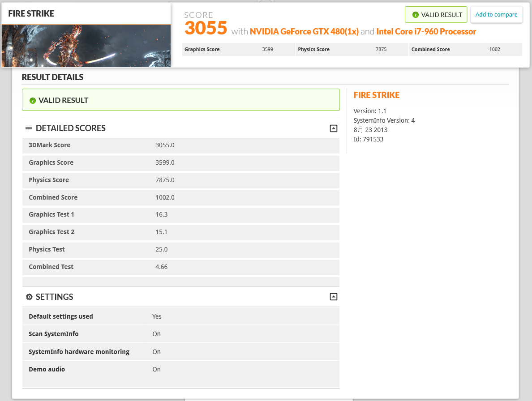Select the Physics Score 7875.0 row
This screenshot has width=532, height=401.
(x=181, y=180)
